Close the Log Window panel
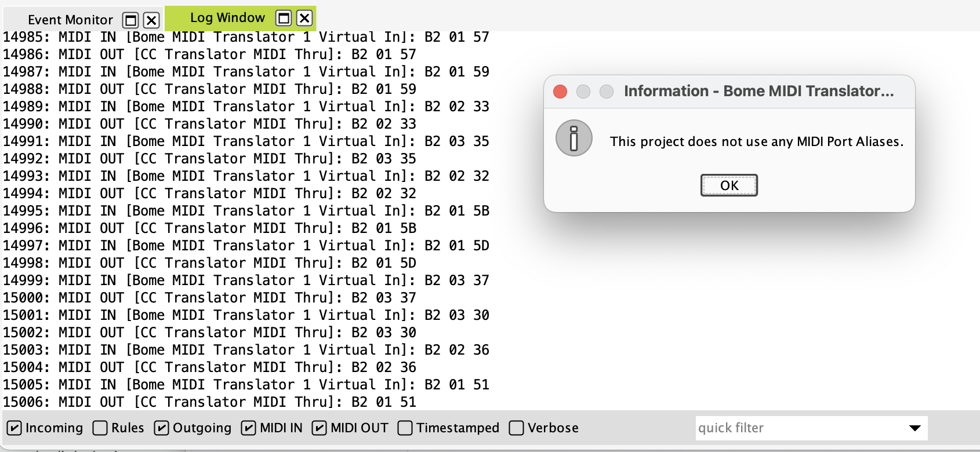The image size is (980, 452). pos(304,19)
